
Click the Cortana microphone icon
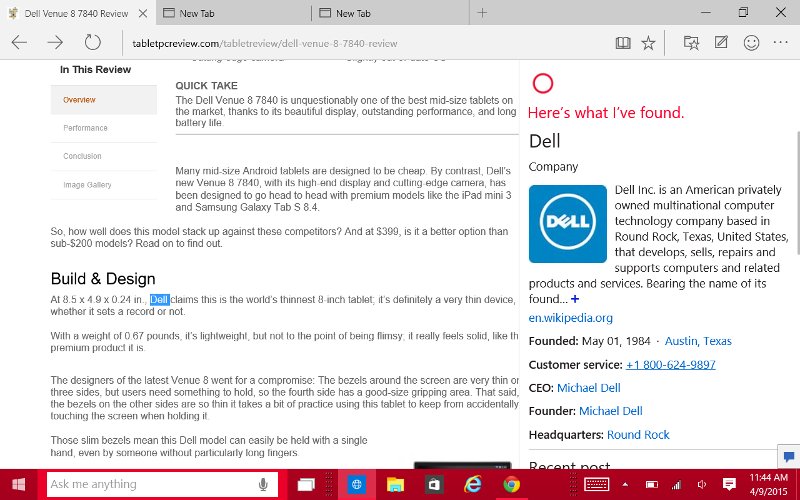[263, 484]
